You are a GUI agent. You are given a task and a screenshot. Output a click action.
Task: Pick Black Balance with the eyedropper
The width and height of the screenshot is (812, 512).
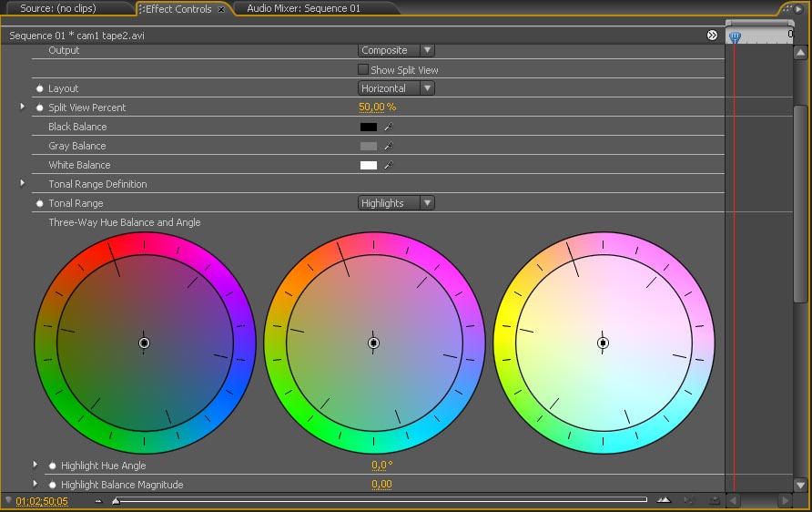tap(388, 128)
